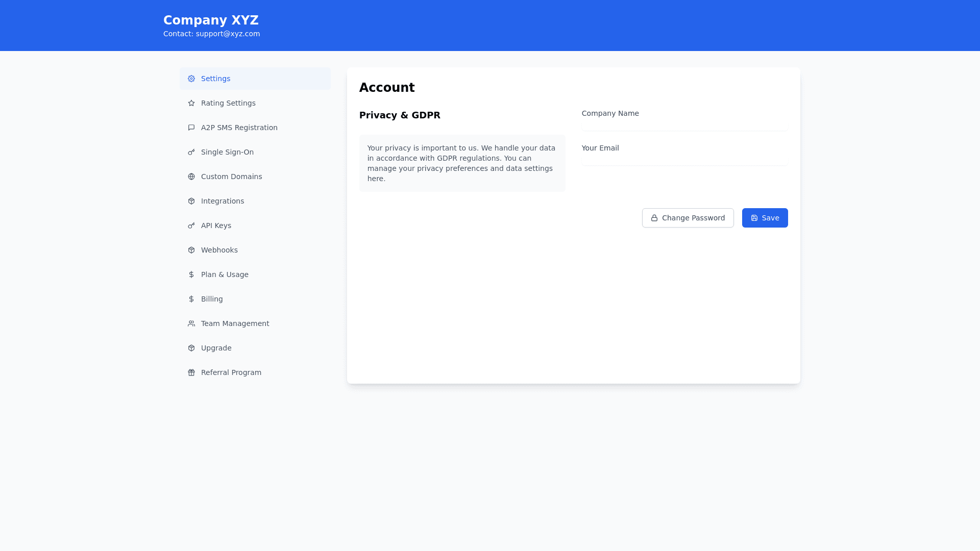Go to Webhooks settings page

click(219, 250)
